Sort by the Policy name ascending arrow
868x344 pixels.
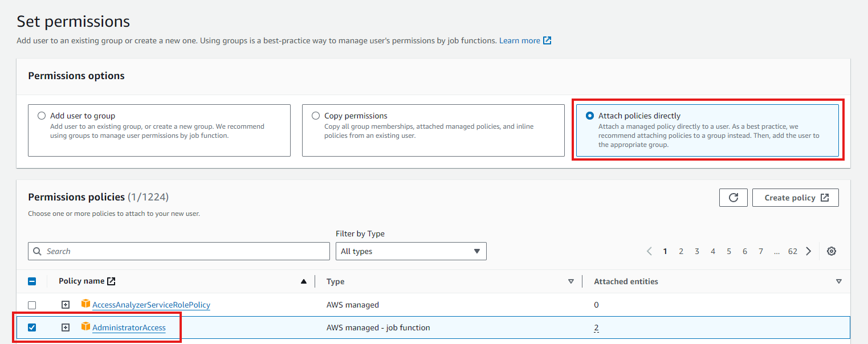click(x=304, y=281)
